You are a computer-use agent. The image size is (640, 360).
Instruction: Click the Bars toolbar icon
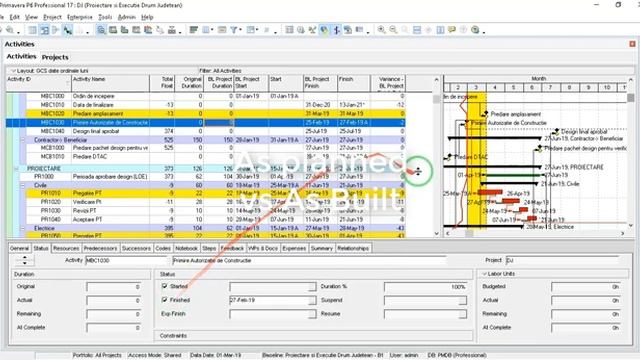tap(194, 30)
